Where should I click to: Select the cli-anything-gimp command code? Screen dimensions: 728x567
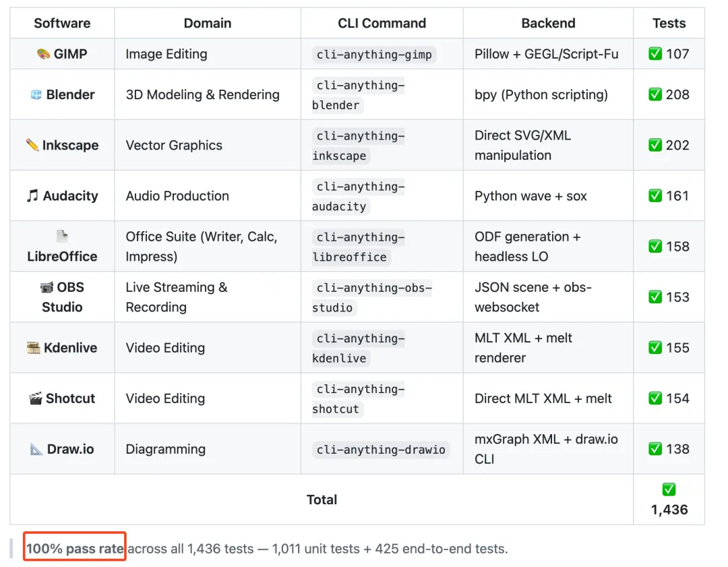point(374,55)
